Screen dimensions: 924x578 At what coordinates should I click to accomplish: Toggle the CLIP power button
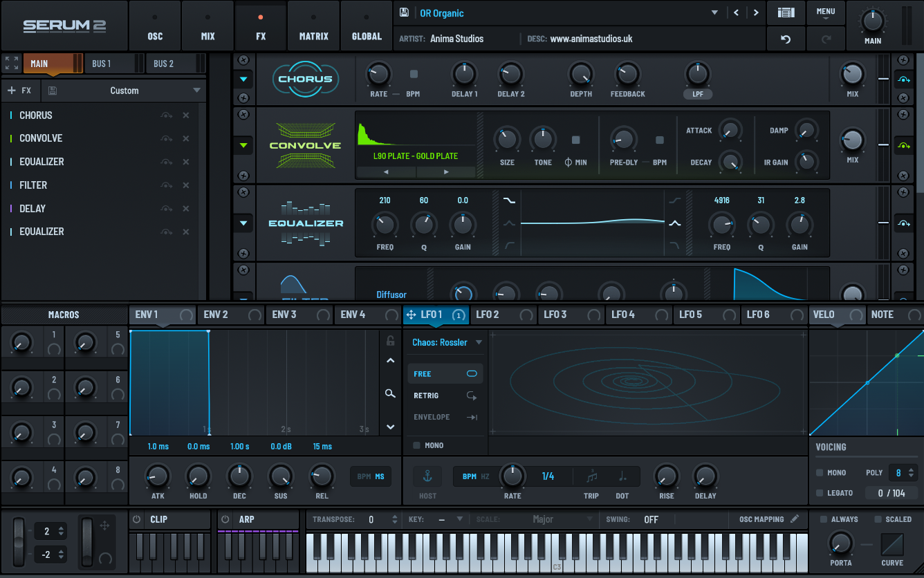pyautogui.click(x=136, y=519)
